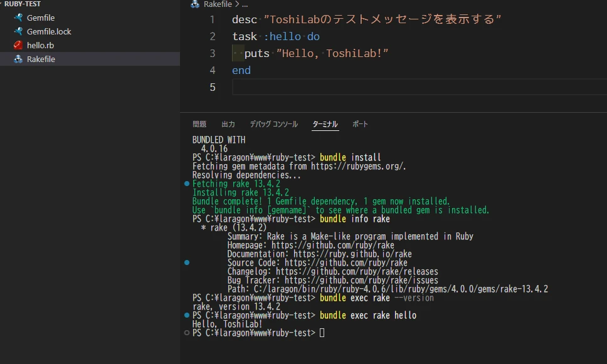Viewport: 607px width, 364px height.
Task: Click the Gemfile.lock file icon
Action: pos(18,32)
